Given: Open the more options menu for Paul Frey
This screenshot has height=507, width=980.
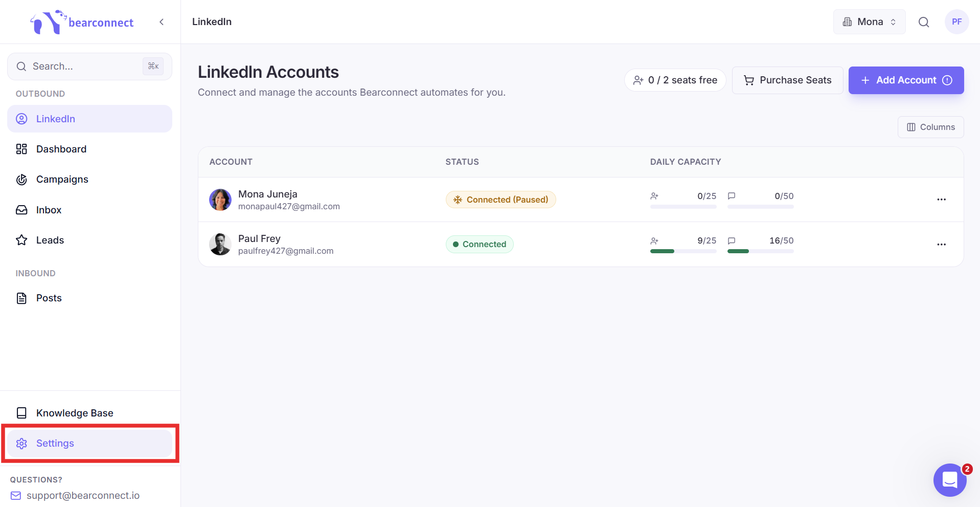Looking at the screenshot, I should 942,244.
